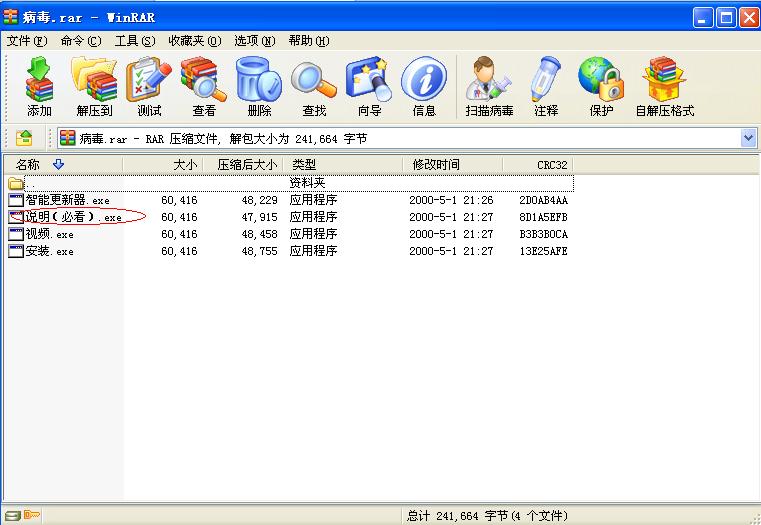761x525 pixels.
Task: Select file 说明(必看).exe
Action: pos(73,217)
